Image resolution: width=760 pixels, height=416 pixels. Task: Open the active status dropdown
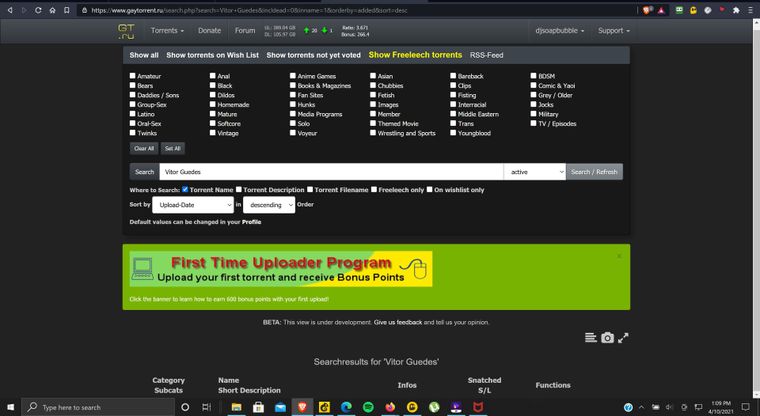tap(534, 172)
